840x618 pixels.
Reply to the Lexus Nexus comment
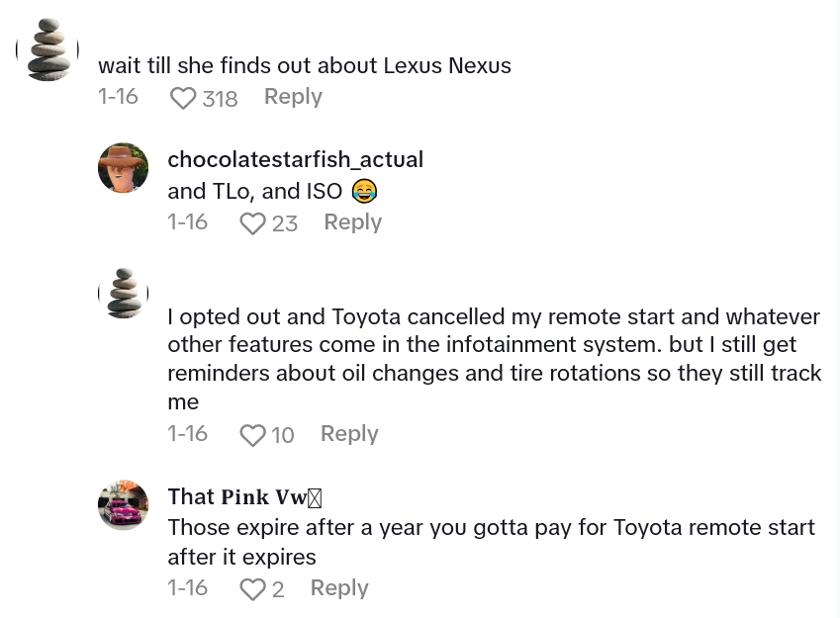point(293,97)
